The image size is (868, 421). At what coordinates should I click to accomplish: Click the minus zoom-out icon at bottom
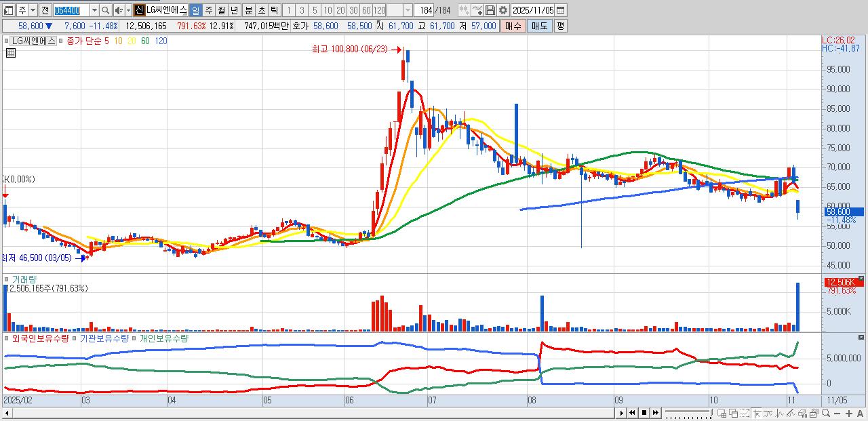point(837,414)
